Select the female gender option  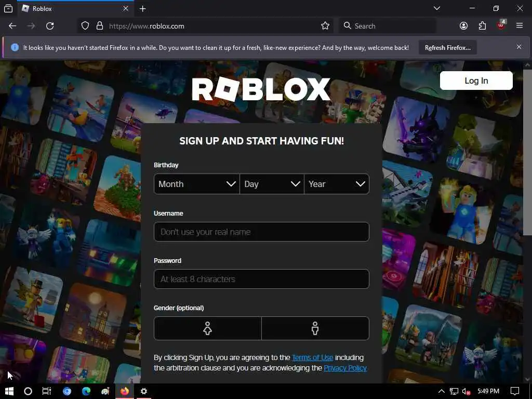pyautogui.click(x=208, y=328)
